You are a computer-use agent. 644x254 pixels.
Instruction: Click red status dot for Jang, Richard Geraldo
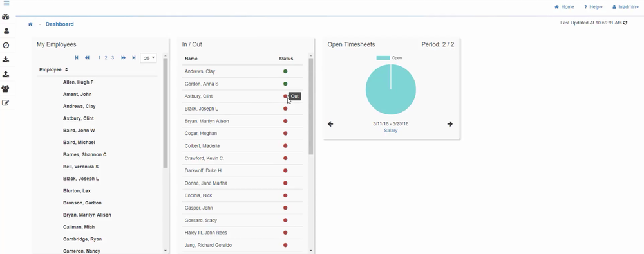285,245
